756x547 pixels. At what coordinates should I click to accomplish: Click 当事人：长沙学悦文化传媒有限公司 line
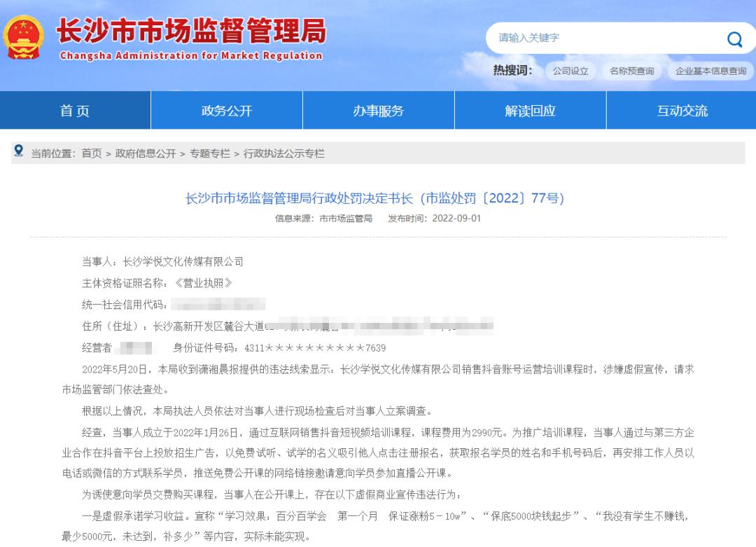pyautogui.click(x=162, y=261)
